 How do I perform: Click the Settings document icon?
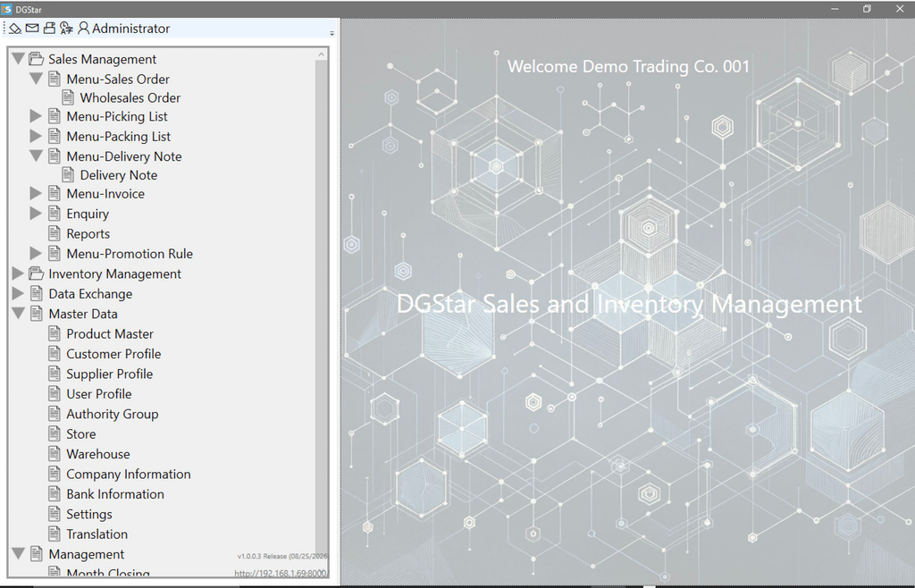55,514
